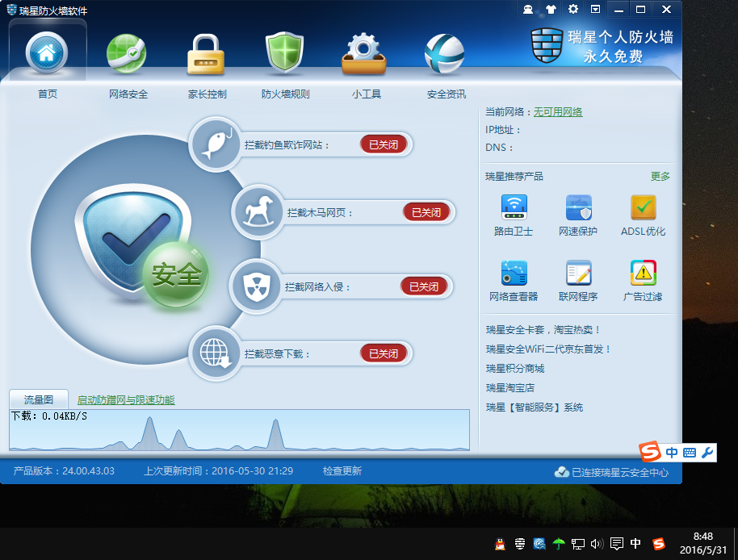The image size is (738, 560).
Task: Open 瑞星安全WiFi二代京东首发 link
Action: [548, 349]
